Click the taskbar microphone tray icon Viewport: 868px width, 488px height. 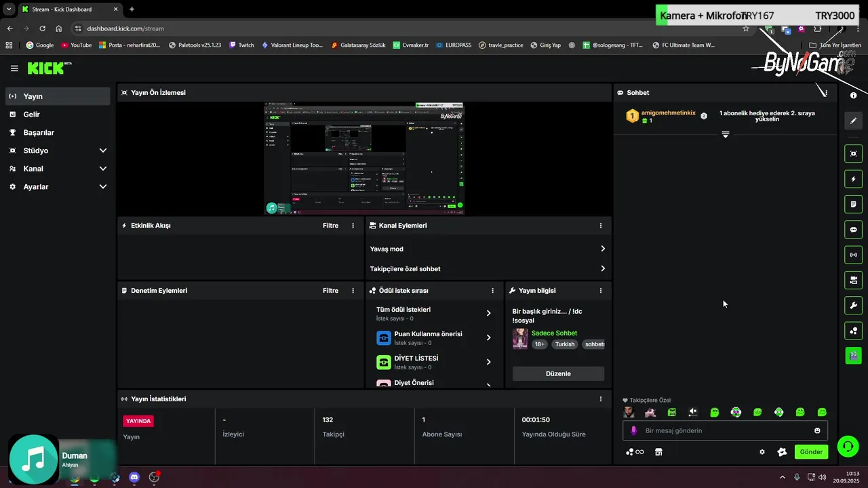797,477
